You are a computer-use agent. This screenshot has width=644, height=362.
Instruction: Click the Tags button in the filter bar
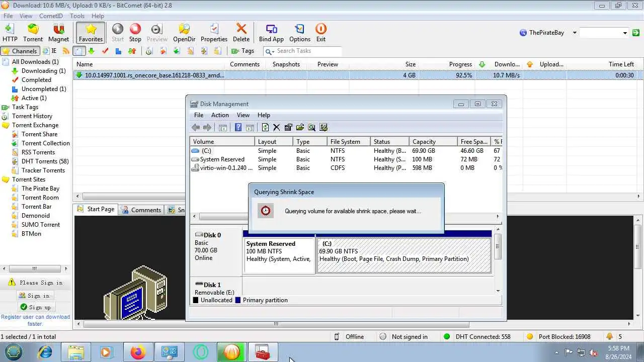[243, 51]
